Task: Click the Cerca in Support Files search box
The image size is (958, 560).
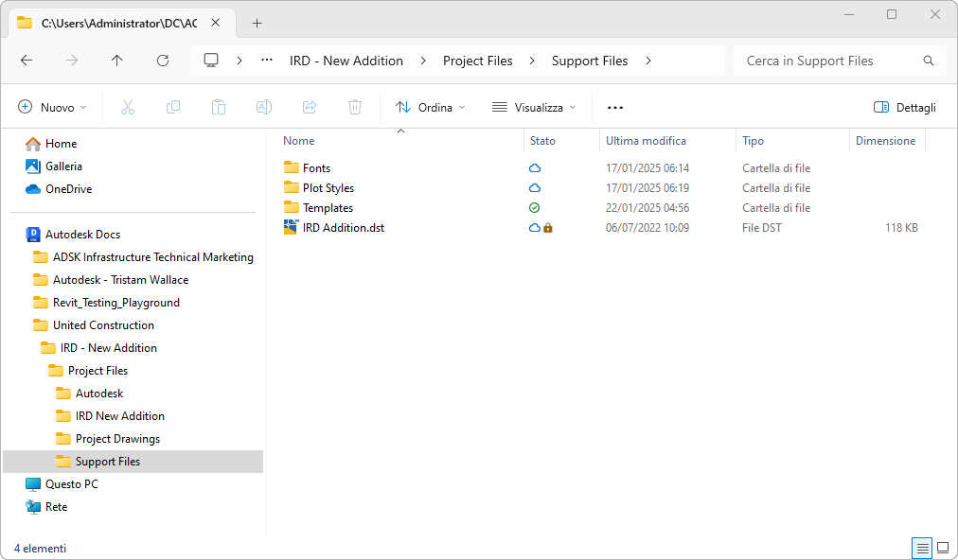Action: coord(828,61)
